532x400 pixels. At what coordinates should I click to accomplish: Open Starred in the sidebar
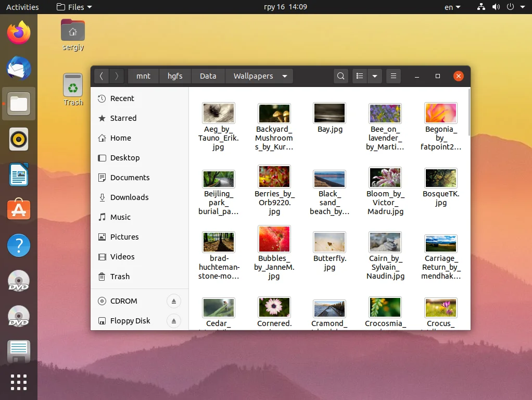click(123, 118)
